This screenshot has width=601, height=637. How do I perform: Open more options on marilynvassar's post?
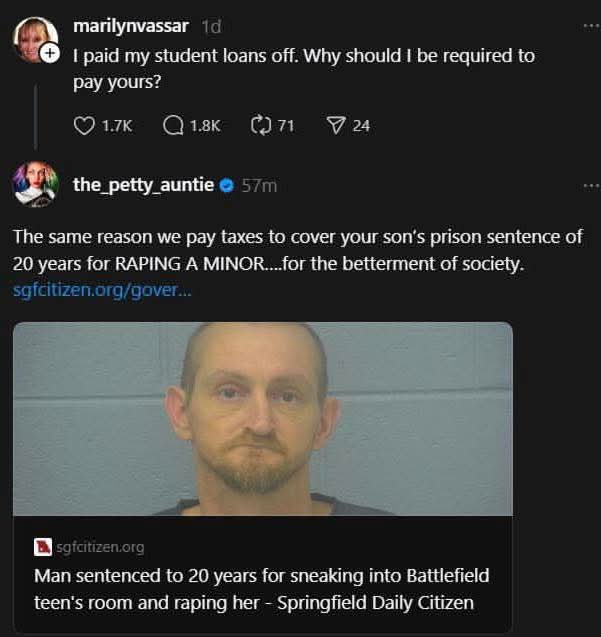[x=591, y=26]
